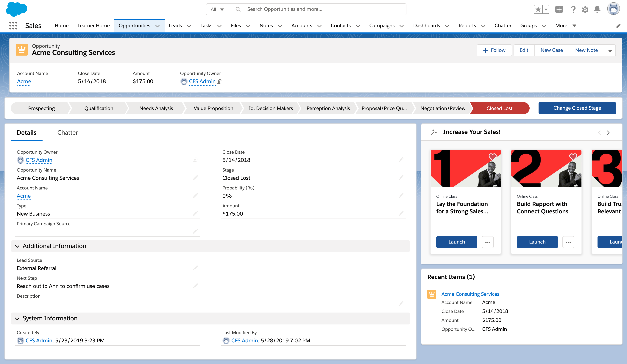Favorite the Lay the Foundation class heart
Image resolution: width=627 pixels, height=364 pixels.
point(492,157)
